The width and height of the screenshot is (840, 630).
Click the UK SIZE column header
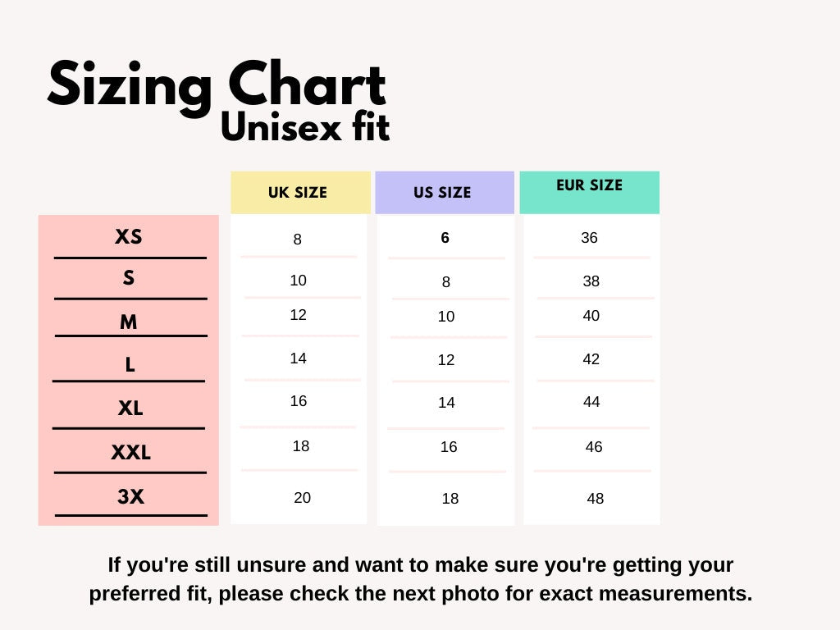(x=298, y=193)
